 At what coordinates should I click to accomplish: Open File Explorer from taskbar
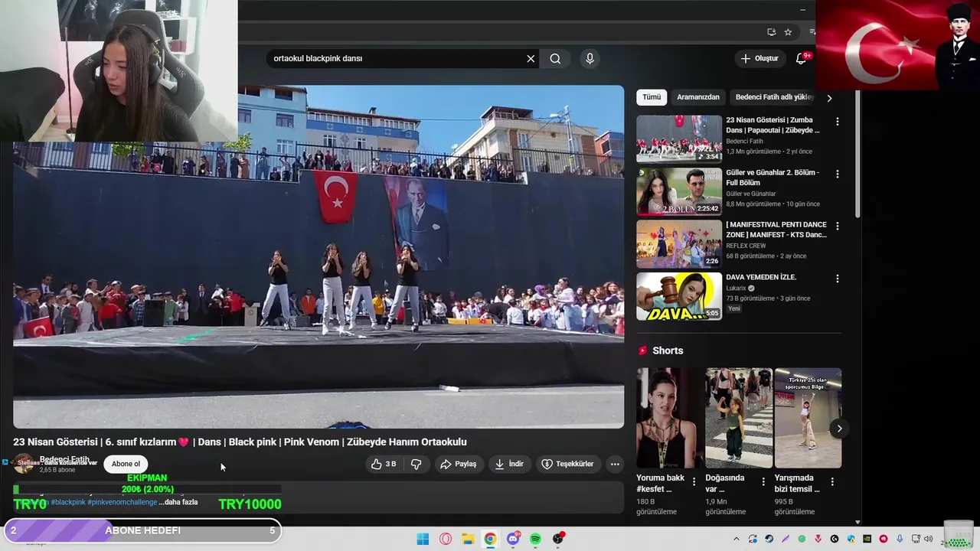(468, 539)
